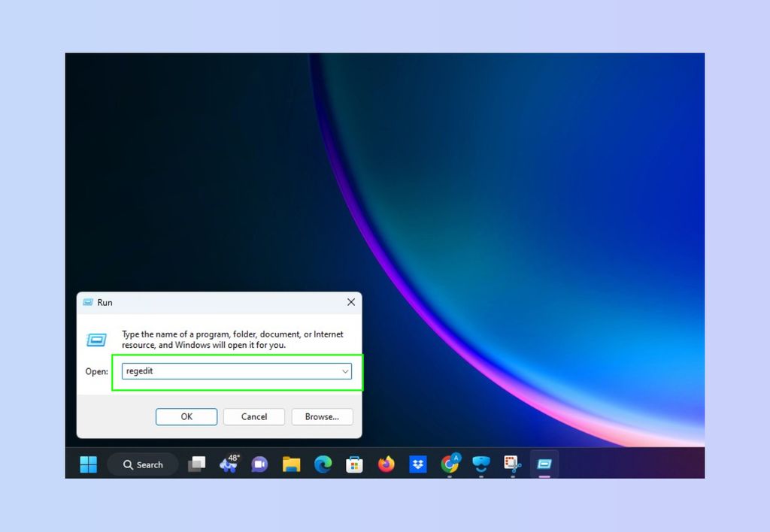Cancel the Run dialog

point(253,416)
